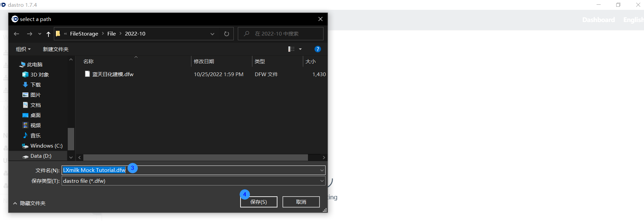Open 下载 folder in sidebar
Viewport: 644px width, 221px height.
click(32, 85)
